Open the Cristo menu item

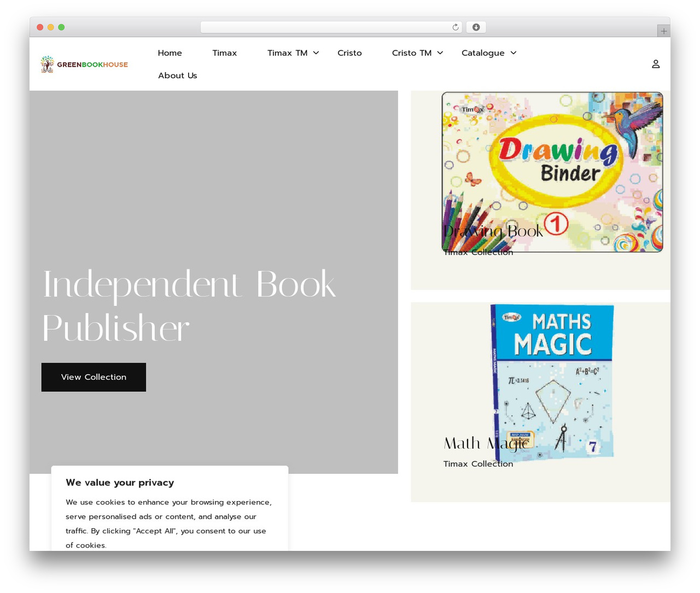[x=349, y=53]
